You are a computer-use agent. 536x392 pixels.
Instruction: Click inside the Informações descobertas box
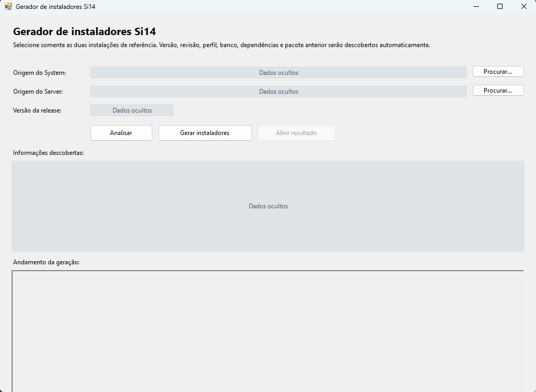click(268, 206)
